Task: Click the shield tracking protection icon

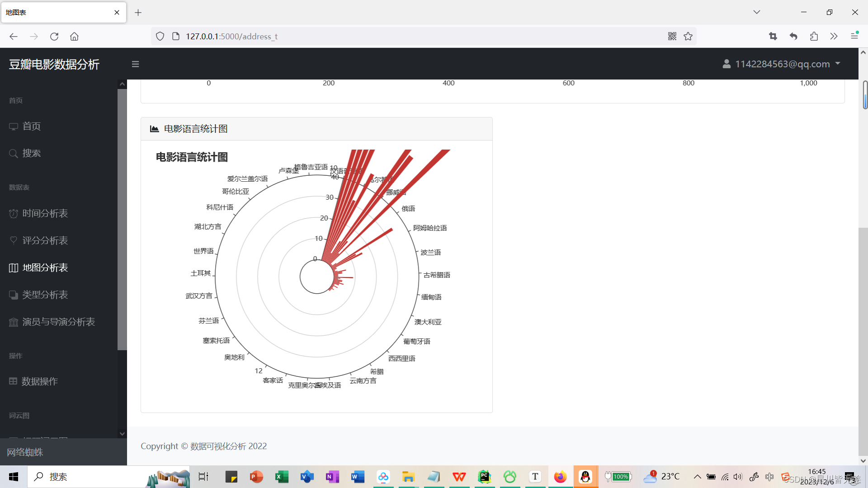Action: tap(160, 37)
